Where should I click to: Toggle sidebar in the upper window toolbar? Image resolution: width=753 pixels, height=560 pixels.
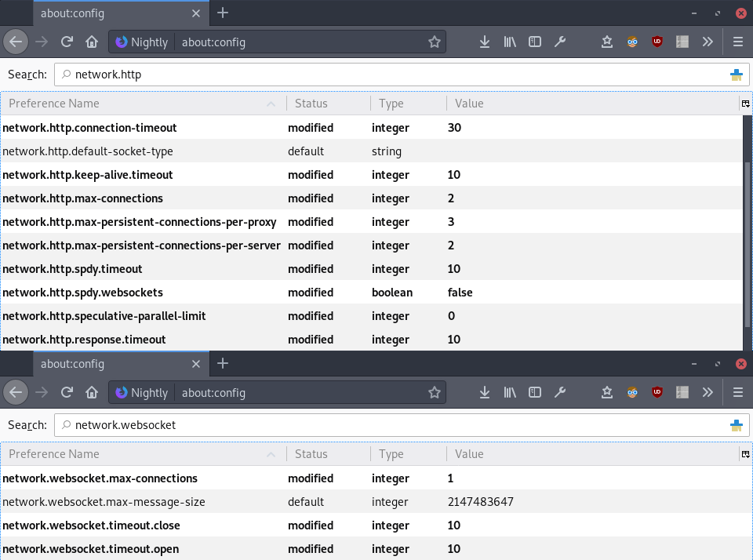(x=534, y=42)
